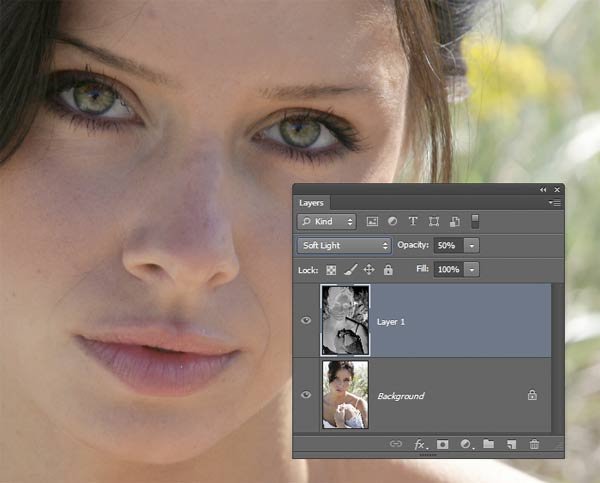Hide Layer 1 with its eye icon
This screenshot has height=483, width=600.
tap(306, 321)
